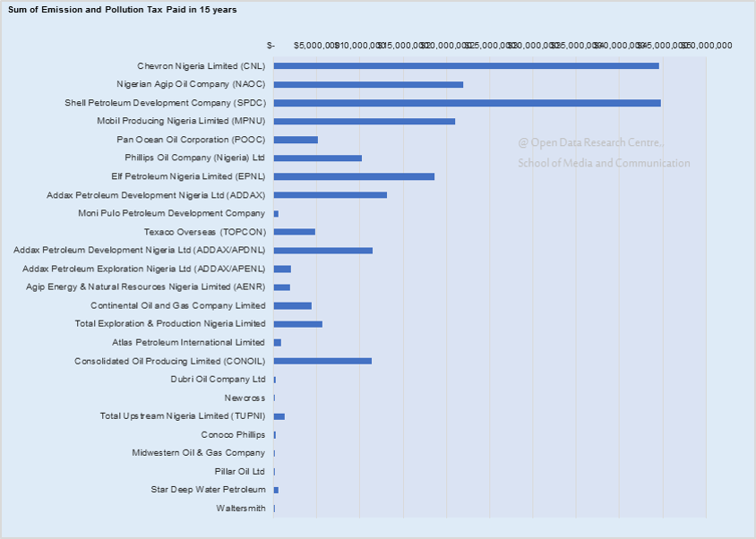Image resolution: width=756 pixels, height=539 pixels.
Task: Select the Chevron Nigeria Limited (CNL) bar
Action: [467, 66]
